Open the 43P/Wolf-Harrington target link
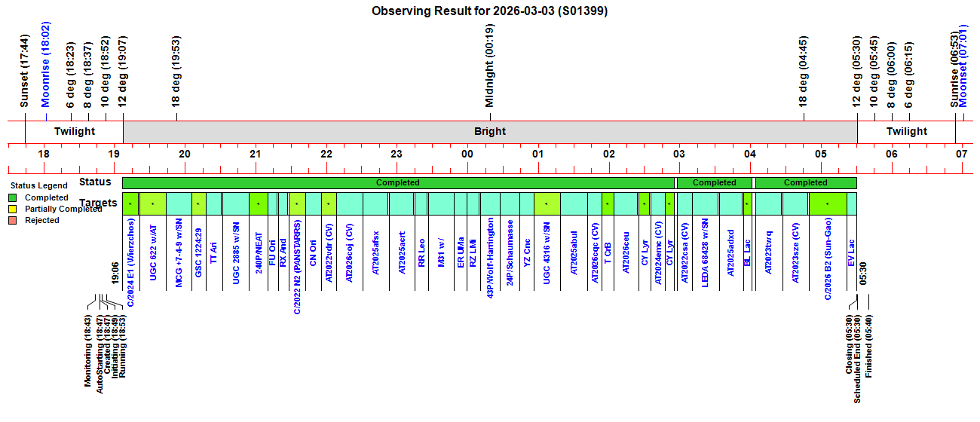 click(x=491, y=258)
